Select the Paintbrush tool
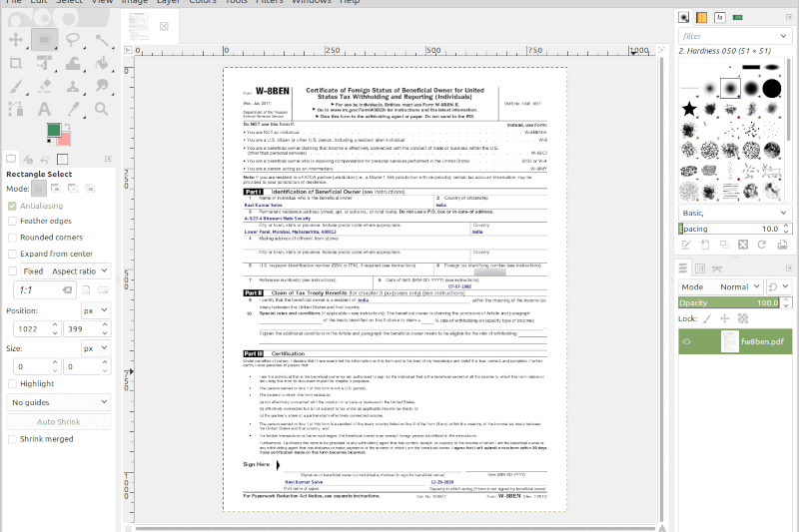Image resolution: width=799 pixels, height=532 pixels. point(15,86)
